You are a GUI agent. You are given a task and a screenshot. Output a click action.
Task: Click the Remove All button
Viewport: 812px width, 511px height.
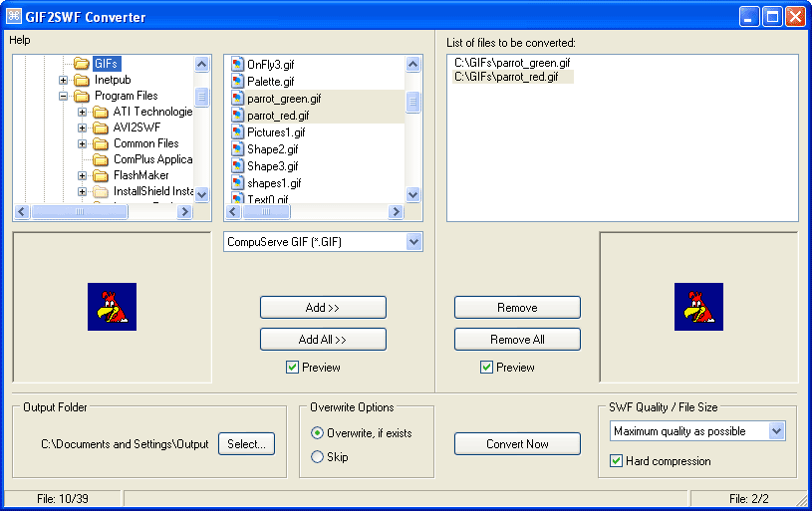click(517, 339)
